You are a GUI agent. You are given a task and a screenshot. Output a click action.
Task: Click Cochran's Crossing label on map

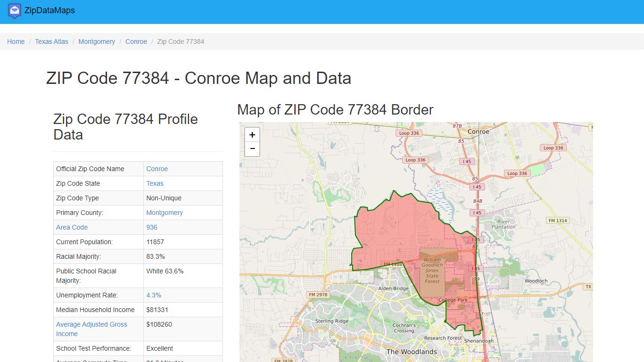click(404, 328)
